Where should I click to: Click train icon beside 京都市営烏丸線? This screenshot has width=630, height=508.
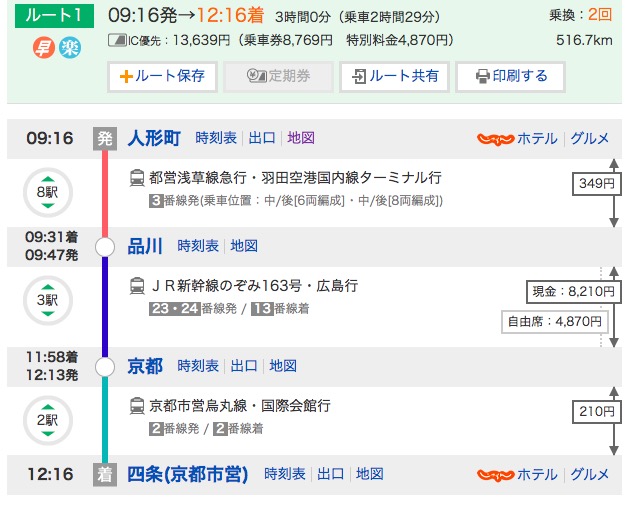[136, 406]
